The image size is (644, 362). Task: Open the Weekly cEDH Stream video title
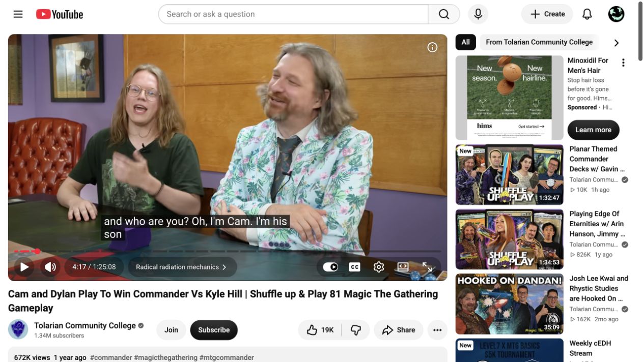pos(590,348)
